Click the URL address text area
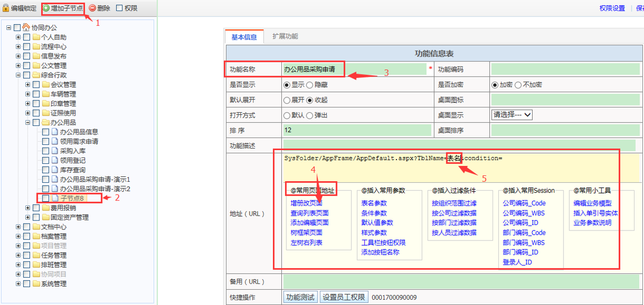This screenshot has width=644, height=305. (x=461, y=167)
